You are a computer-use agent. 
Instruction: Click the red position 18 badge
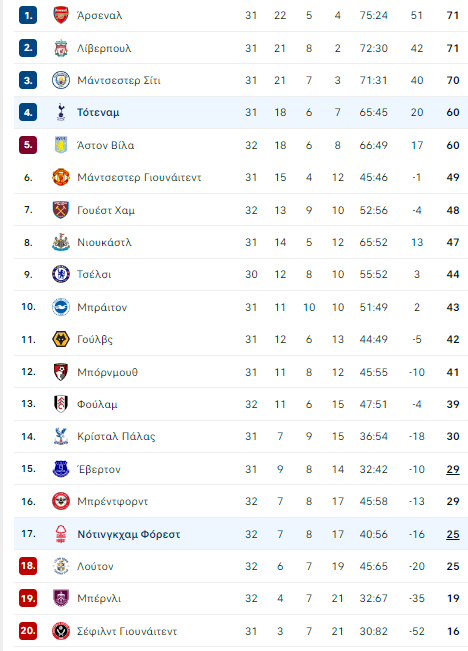coord(28,566)
